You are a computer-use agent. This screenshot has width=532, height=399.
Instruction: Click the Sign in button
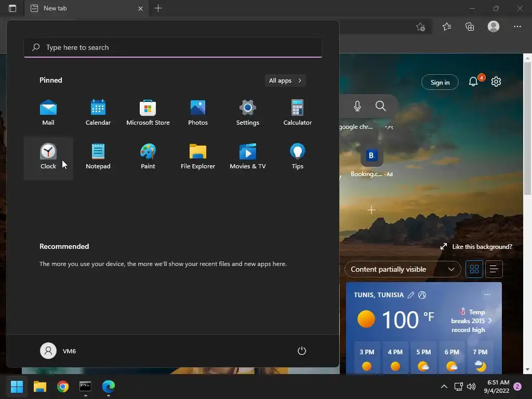[440, 82]
